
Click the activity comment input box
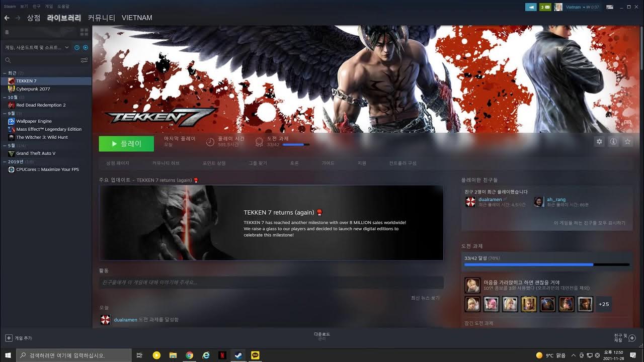[271, 283]
